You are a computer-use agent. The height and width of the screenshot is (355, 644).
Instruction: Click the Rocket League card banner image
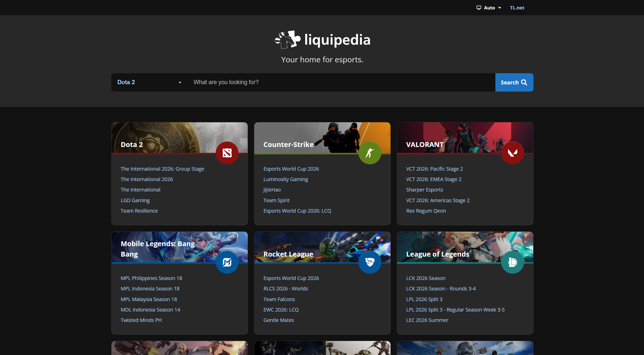point(322,247)
